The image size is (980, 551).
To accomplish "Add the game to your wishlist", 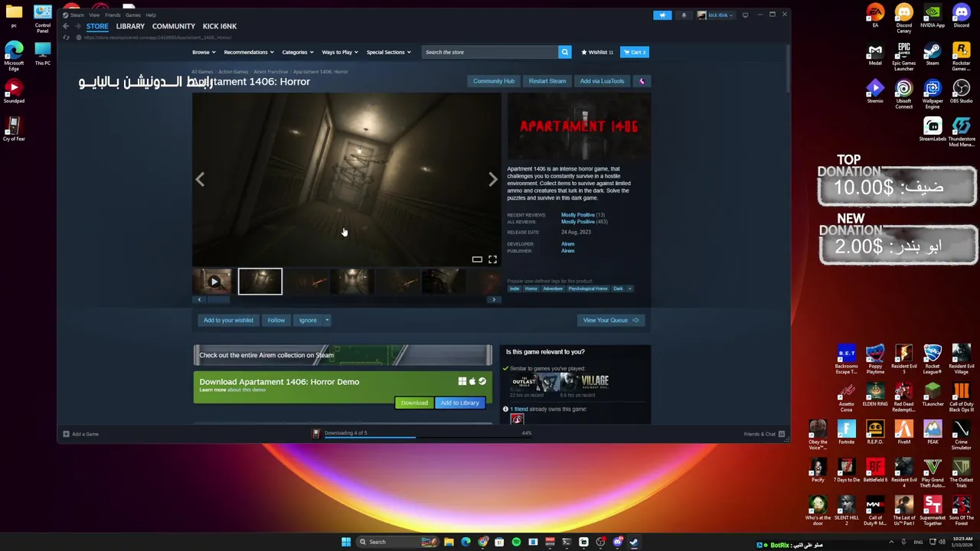I will [228, 320].
